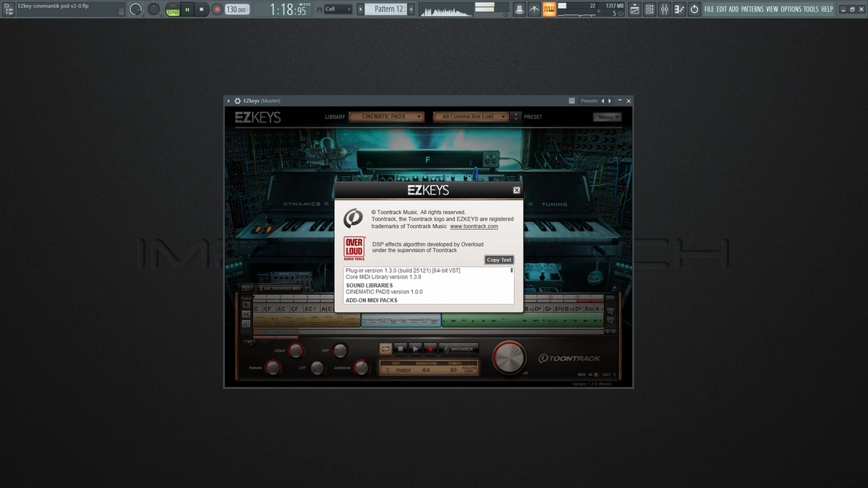Open the www.toontrack.com link
This screenshot has width=868, height=488.
[x=474, y=226]
